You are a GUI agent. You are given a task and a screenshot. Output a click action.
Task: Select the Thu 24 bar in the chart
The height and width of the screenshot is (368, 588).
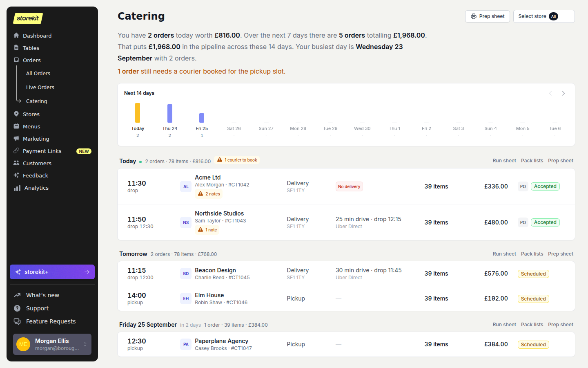[170, 113]
